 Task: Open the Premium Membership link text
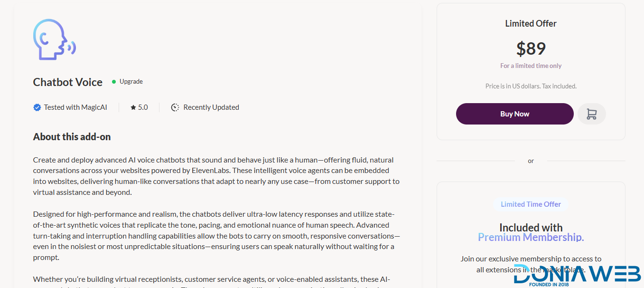coord(531,237)
